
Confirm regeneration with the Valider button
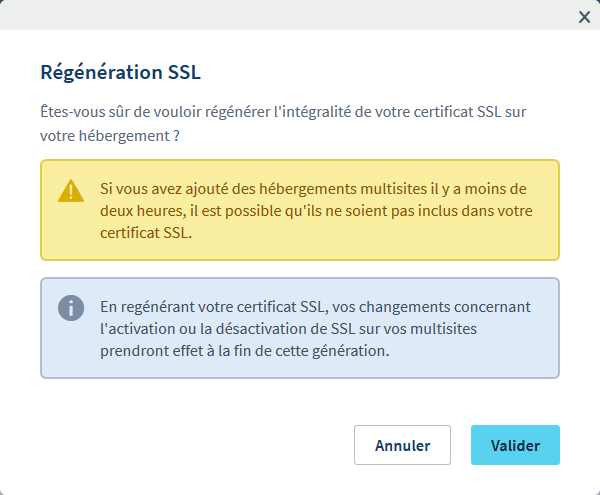pos(515,445)
